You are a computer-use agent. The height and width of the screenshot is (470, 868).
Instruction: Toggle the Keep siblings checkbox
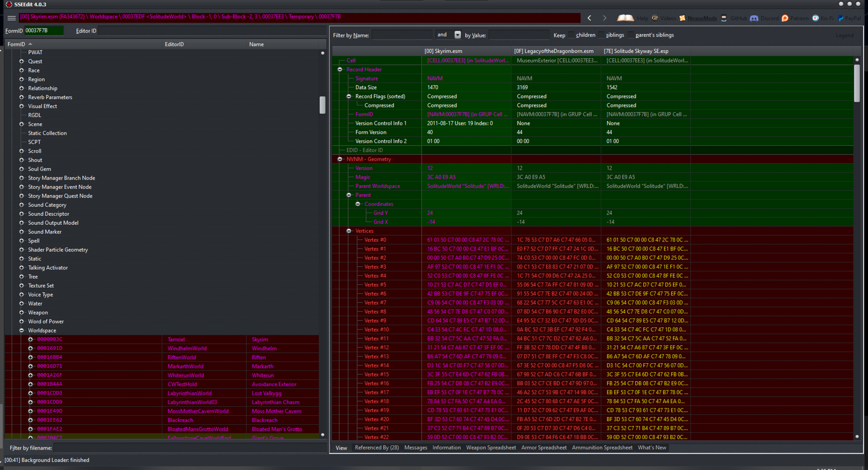pos(601,35)
